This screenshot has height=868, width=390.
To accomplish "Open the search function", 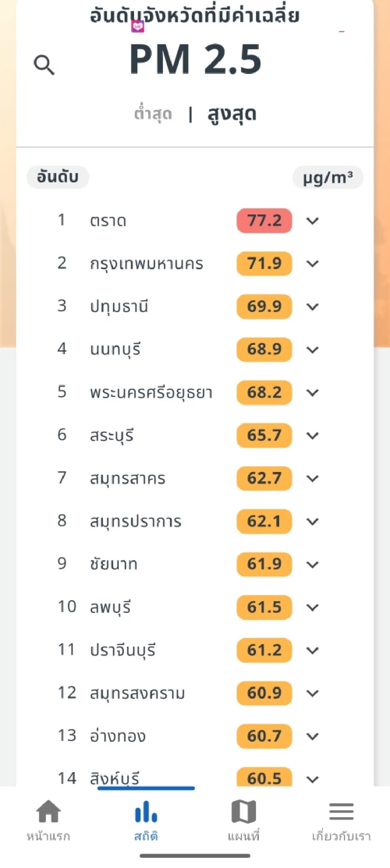I will (44, 64).
